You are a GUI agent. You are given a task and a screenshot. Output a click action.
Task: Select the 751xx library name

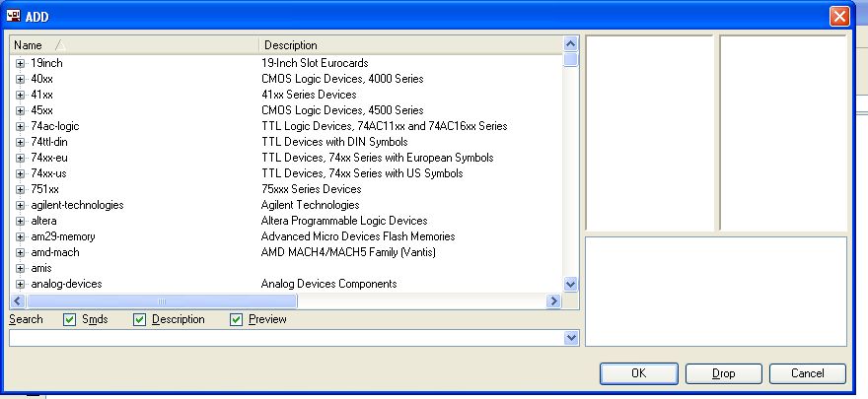(x=44, y=189)
